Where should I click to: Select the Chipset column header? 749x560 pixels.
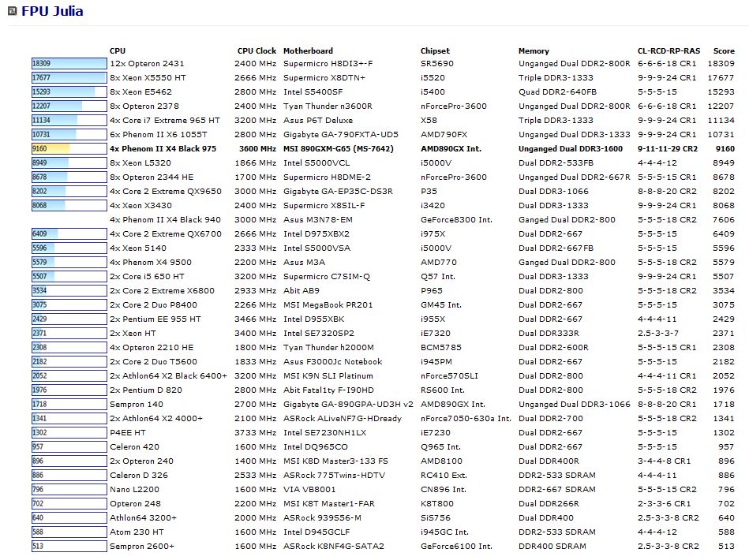435,50
